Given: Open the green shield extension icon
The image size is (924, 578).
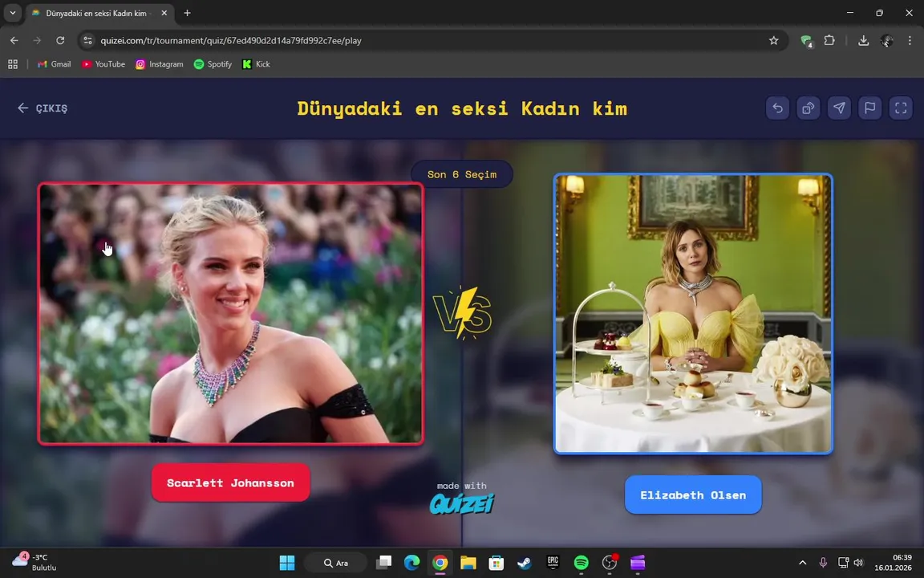Looking at the screenshot, I should click(x=806, y=40).
